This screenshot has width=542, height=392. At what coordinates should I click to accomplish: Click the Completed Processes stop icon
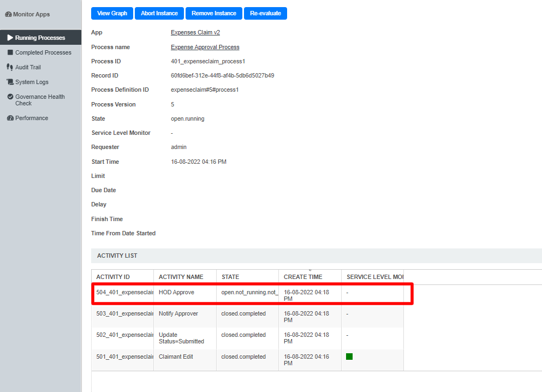(10, 52)
